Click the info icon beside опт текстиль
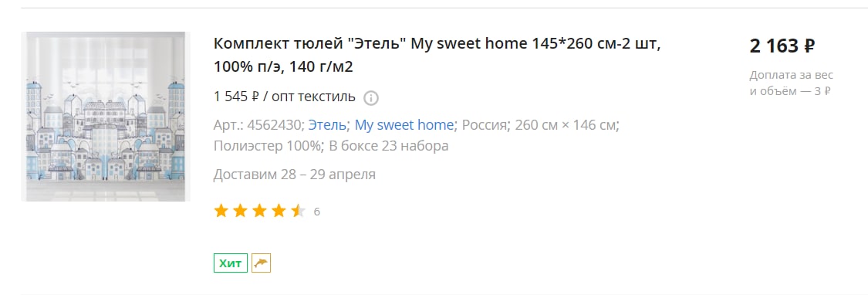Viewport: 868px width, 295px height. coord(371,98)
